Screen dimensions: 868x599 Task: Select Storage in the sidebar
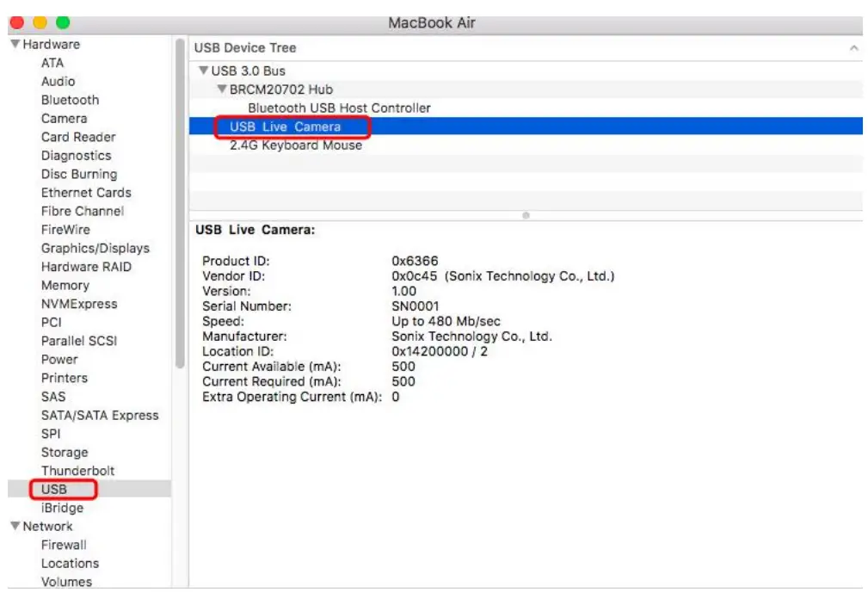tap(65, 452)
